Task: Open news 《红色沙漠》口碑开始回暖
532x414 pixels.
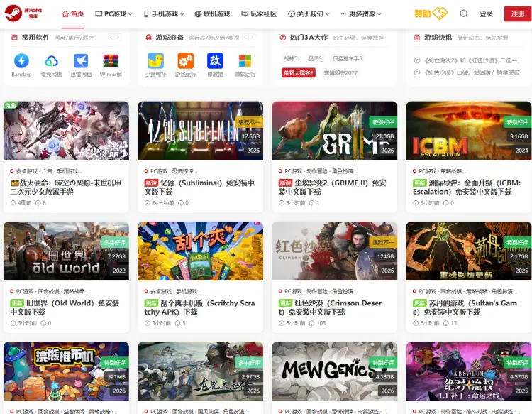Action: [472, 72]
